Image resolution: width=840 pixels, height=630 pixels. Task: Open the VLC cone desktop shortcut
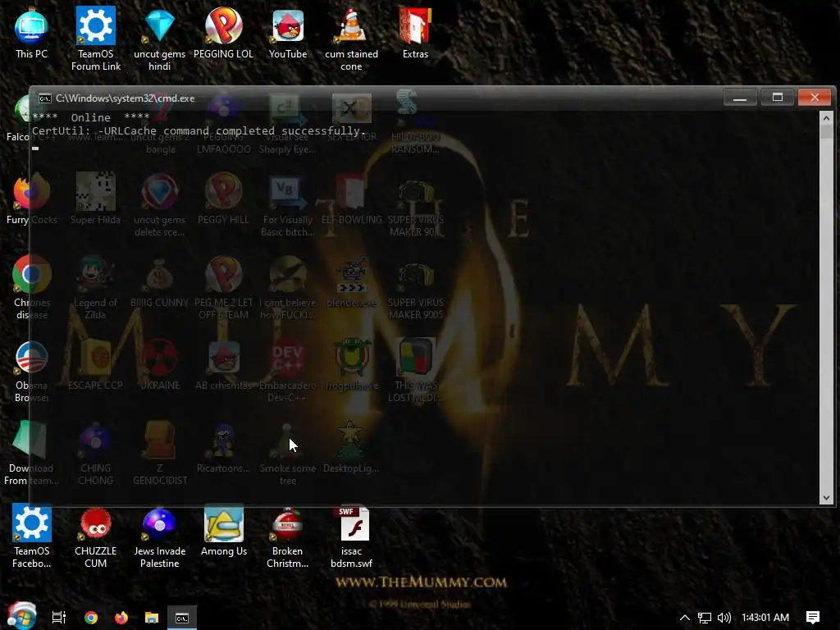point(351,39)
